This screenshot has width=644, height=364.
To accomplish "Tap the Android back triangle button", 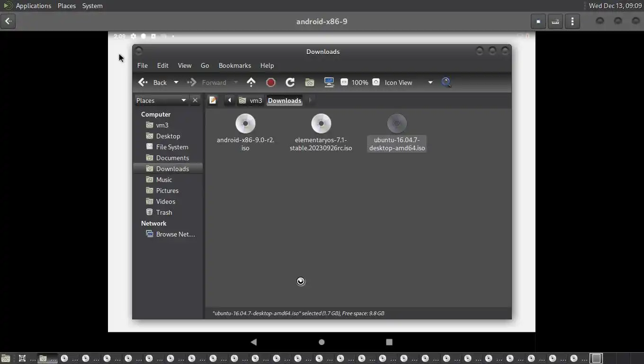I will click(254, 342).
